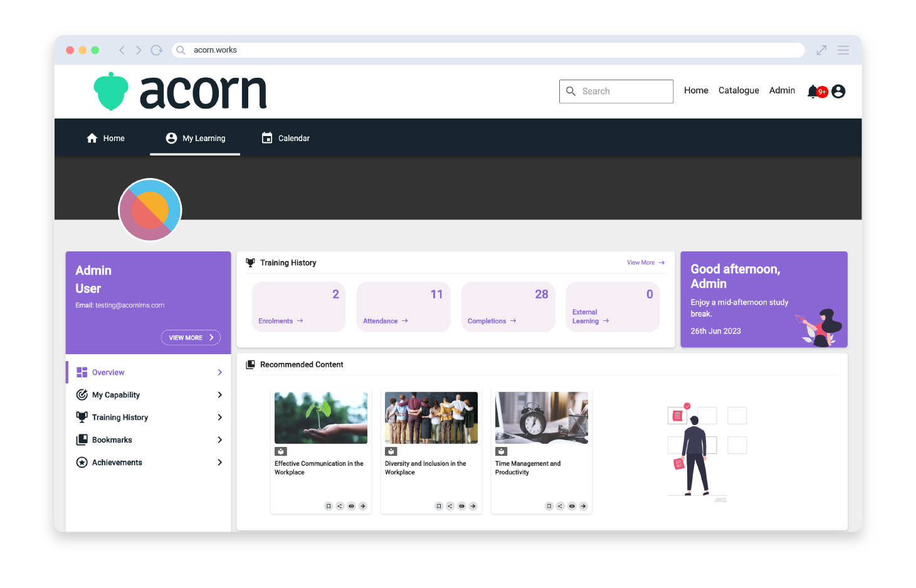Switch to the Calendar tab

pos(286,138)
